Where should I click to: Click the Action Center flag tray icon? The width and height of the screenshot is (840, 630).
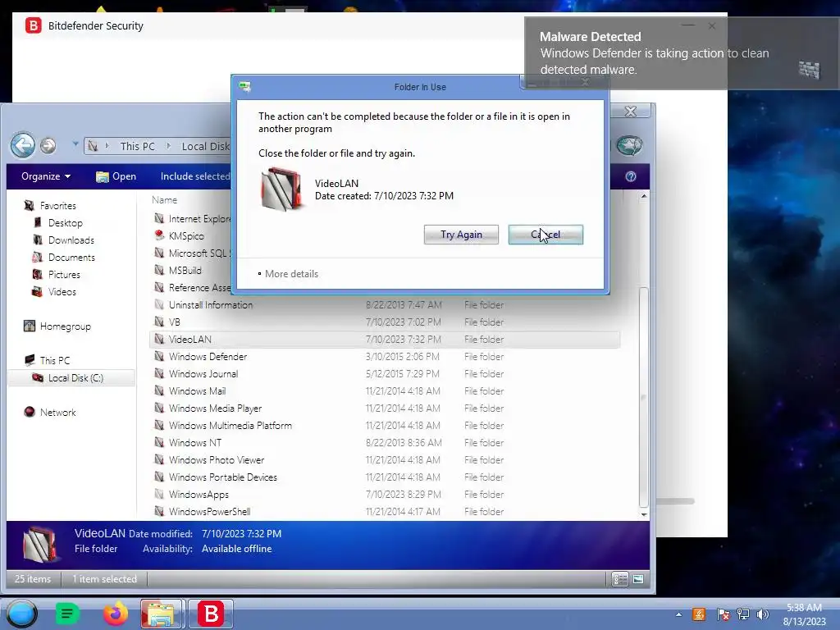point(723,614)
